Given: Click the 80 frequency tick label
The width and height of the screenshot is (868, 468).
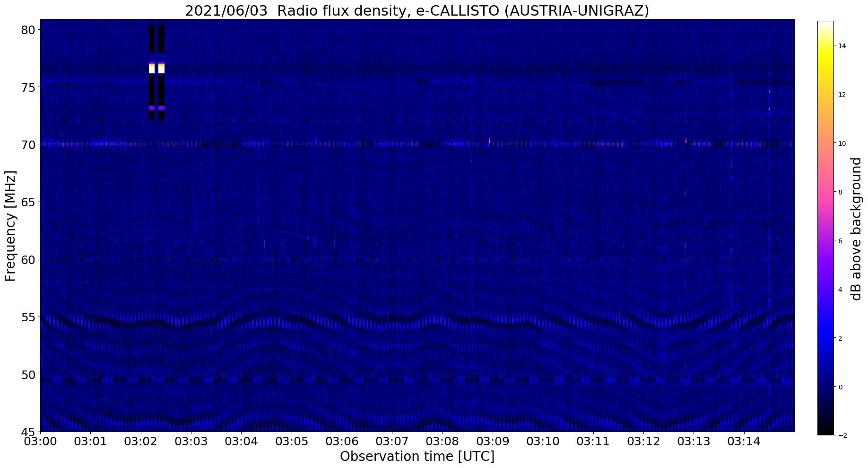Looking at the screenshot, I should tap(28, 30).
